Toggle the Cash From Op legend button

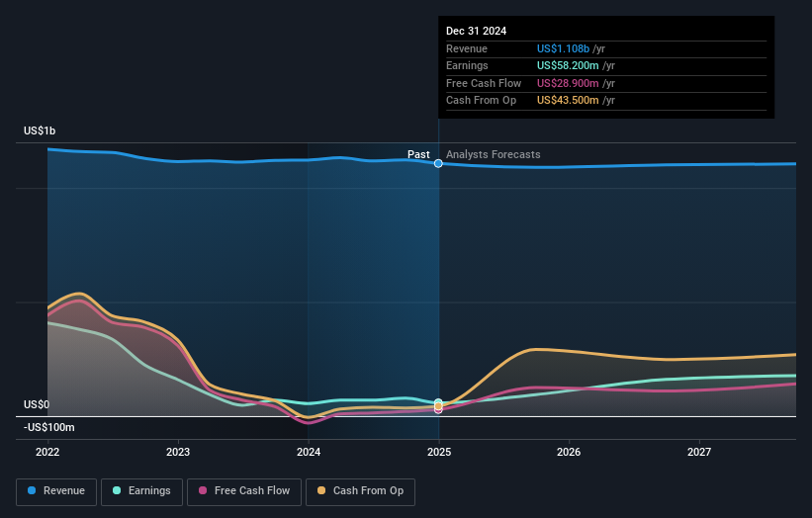pos(360,491)
